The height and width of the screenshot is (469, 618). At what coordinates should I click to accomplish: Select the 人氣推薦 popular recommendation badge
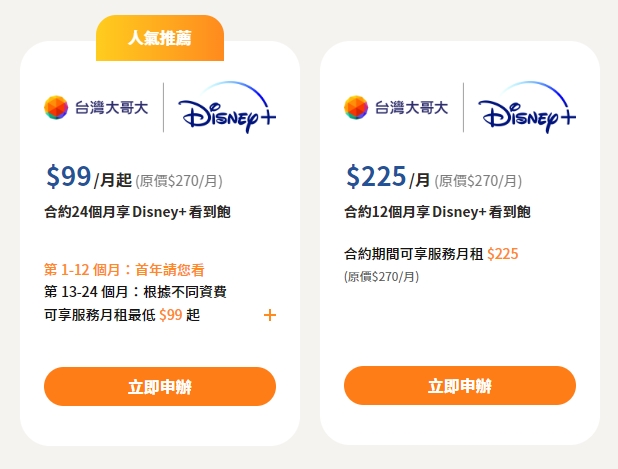click(x=160, y=38)
